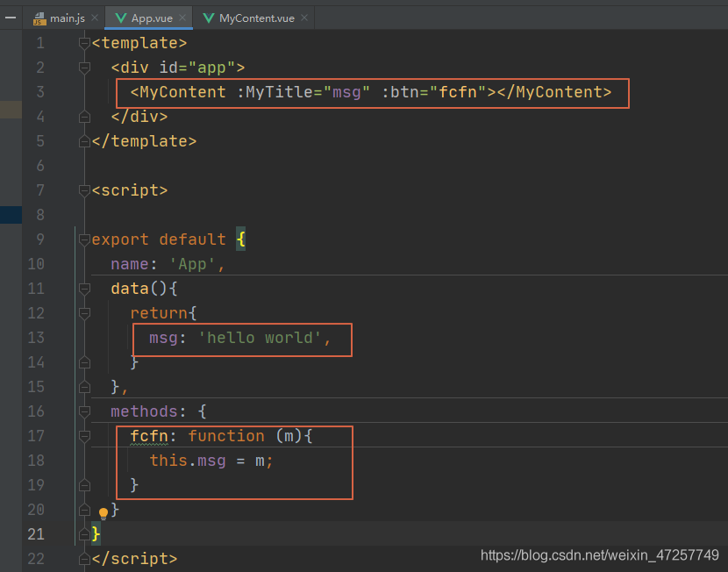Image resolution: width=728 pixels, height=572 pixels.
Task: Click fold end marker on line 20
Action: pyautogui.click(x=84, y=511)
